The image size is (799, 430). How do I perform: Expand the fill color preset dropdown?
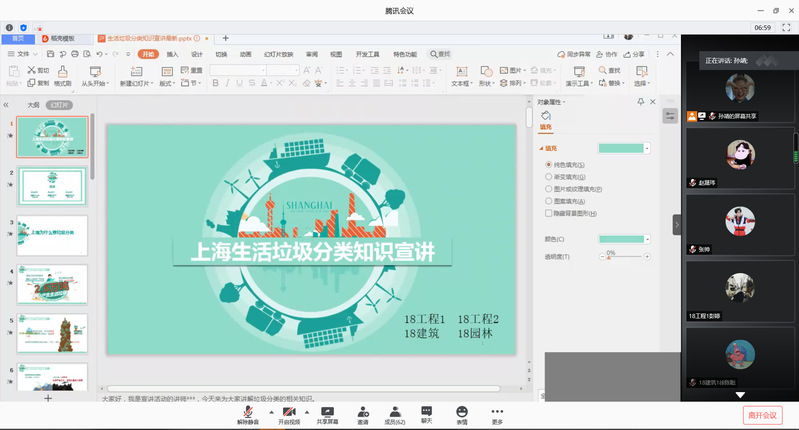[647, 148]
